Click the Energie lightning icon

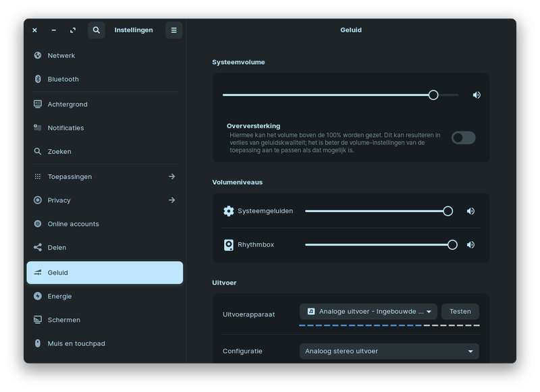38,296
